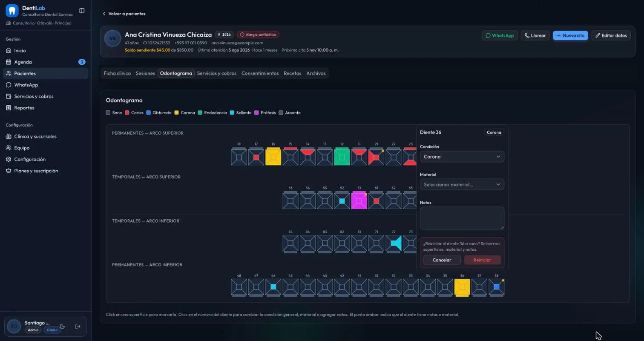Open the Archivos tab
The image size is (644, 341).
[316, 73]
